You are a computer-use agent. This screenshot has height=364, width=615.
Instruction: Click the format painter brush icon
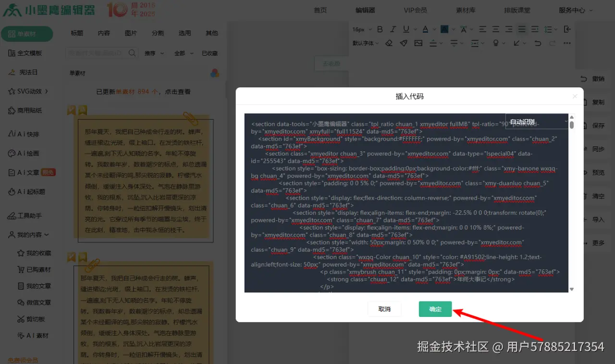(403, 43)
